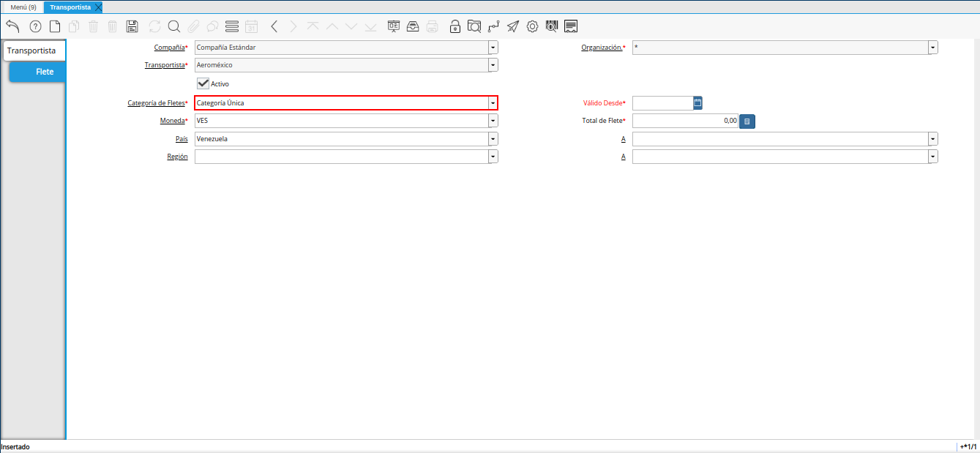Click the gear process icon
Image resolution: width=980 pixels, height=453 pixels.
coord(532,26)
